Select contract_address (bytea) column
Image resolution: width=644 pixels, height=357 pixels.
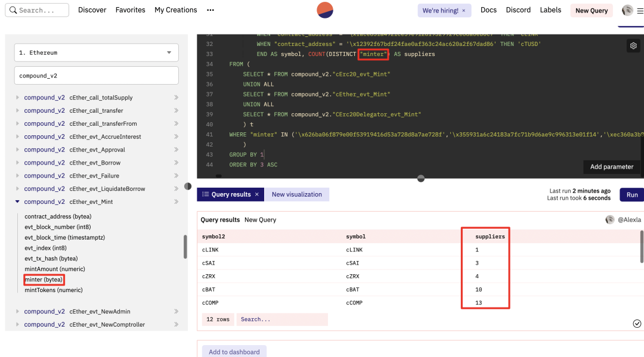[x=58, y=216]
